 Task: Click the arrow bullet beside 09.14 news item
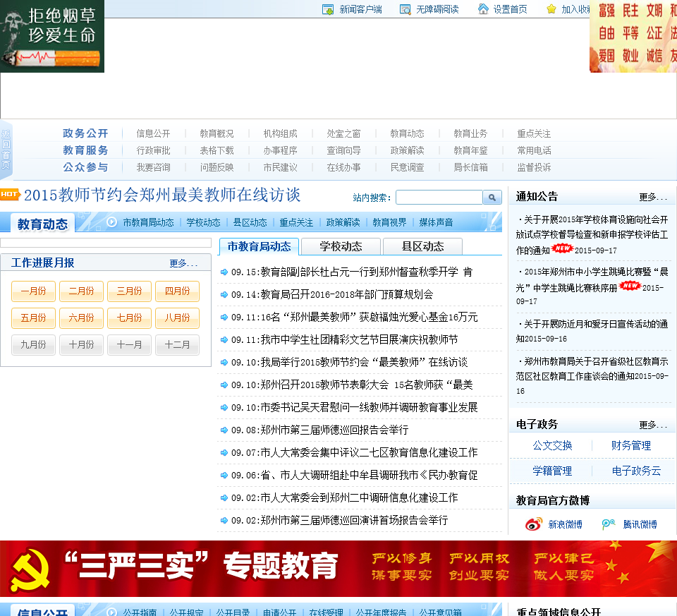point(224,295)
